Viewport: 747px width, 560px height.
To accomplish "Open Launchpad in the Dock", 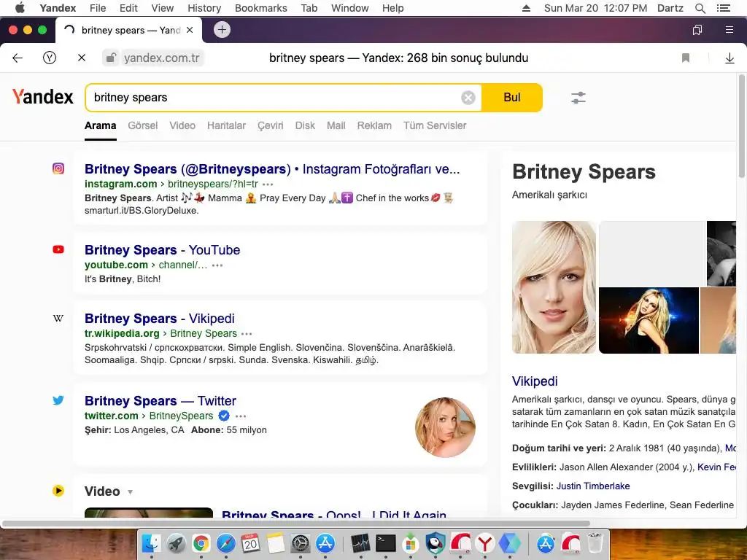I will pyautogui.click(x=177, y=543).
